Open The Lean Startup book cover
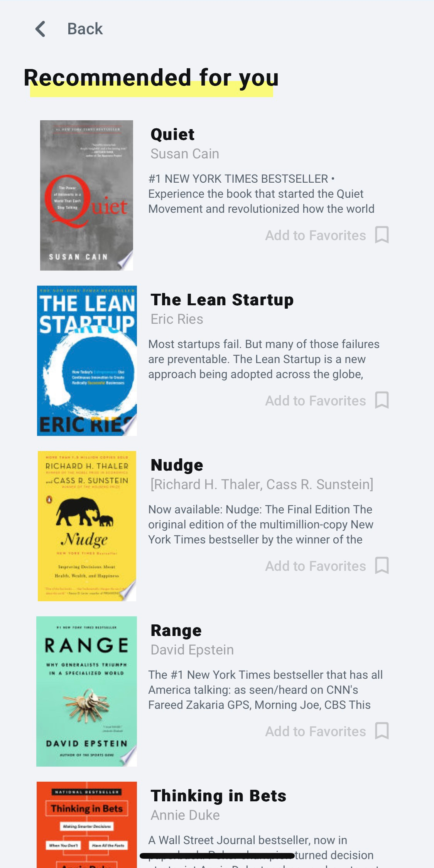Viewport: 434px width, 868px height. click(x=87, y=360)
